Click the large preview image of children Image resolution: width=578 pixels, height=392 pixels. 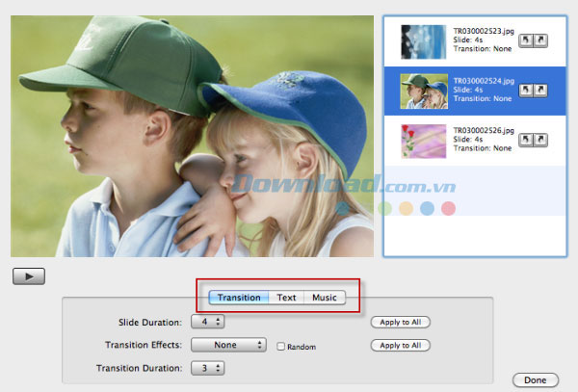click(x=191, y=136)
